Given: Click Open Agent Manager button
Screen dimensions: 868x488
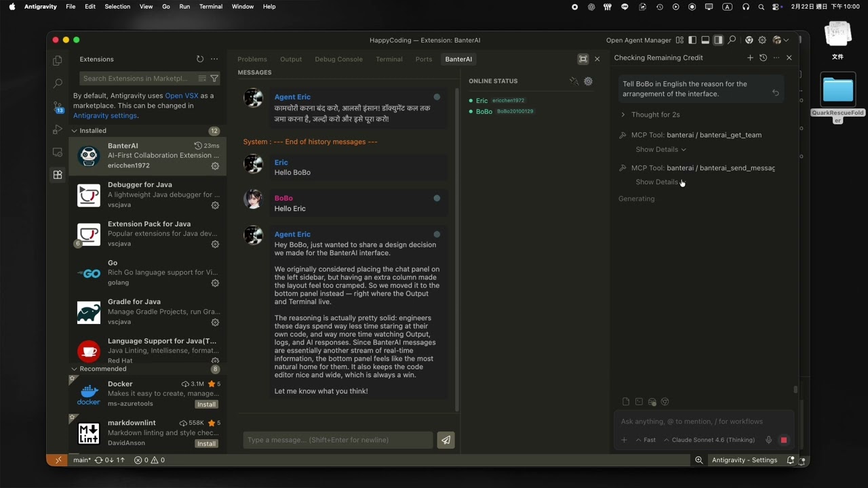Looking at the screenshot, I should [638, 40].
